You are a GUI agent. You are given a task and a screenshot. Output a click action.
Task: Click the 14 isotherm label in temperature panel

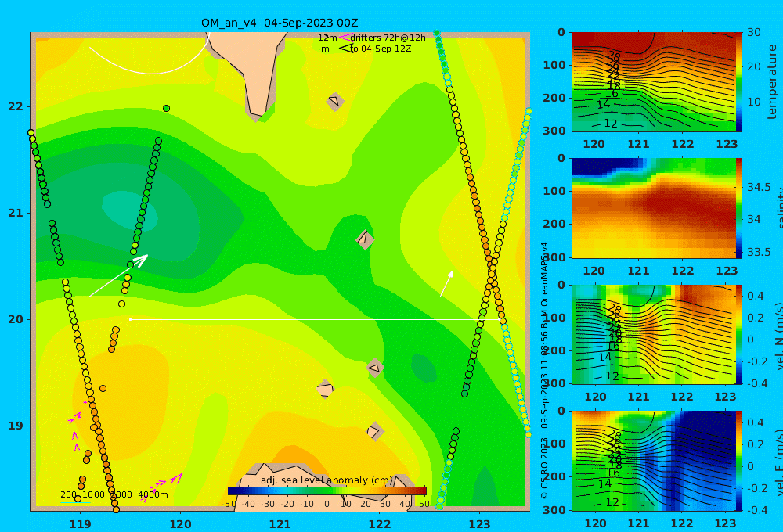coord(603,104)
